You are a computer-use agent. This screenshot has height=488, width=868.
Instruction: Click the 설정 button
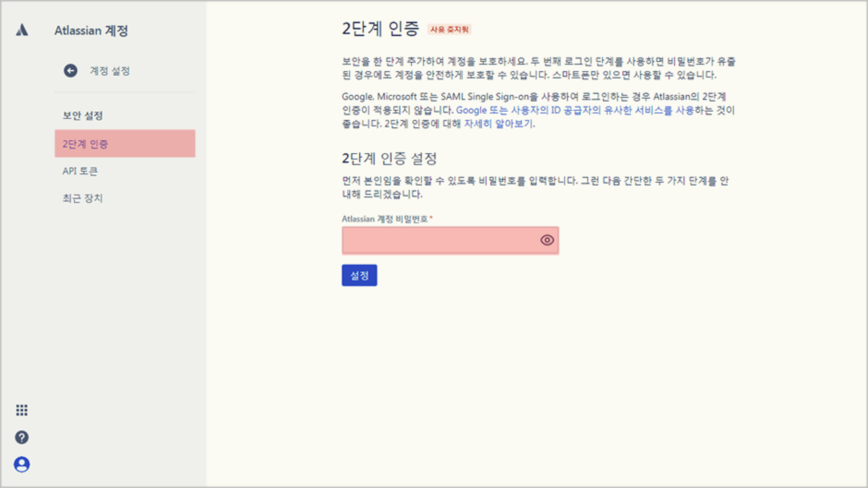click(x=359, y=275)
